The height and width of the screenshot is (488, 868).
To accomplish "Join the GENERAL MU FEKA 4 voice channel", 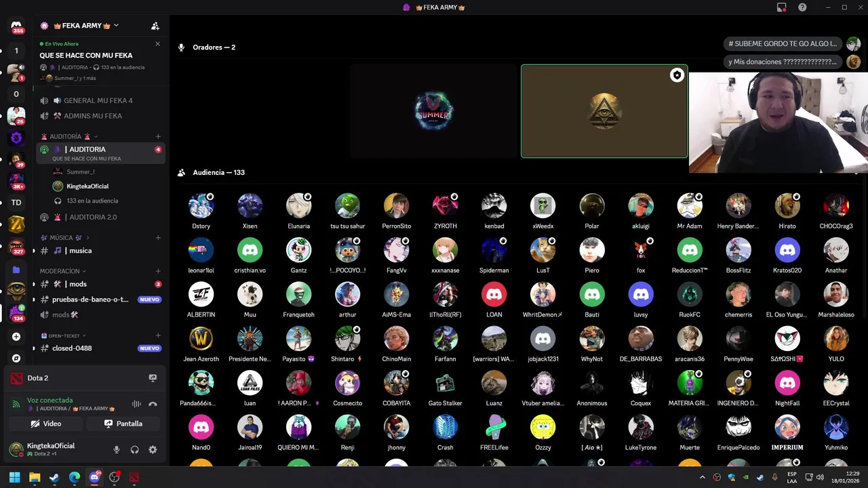I will (x=102, y=100).
